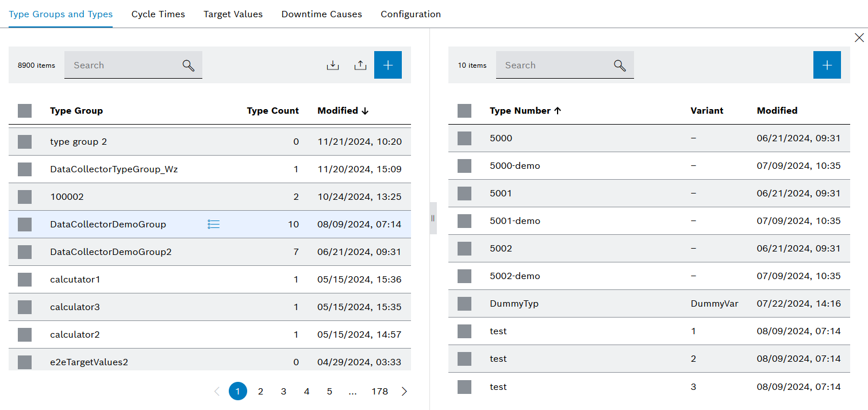Select current page 1 button
The height and width of the screenshot is (410, 868).
coord(238,392)
